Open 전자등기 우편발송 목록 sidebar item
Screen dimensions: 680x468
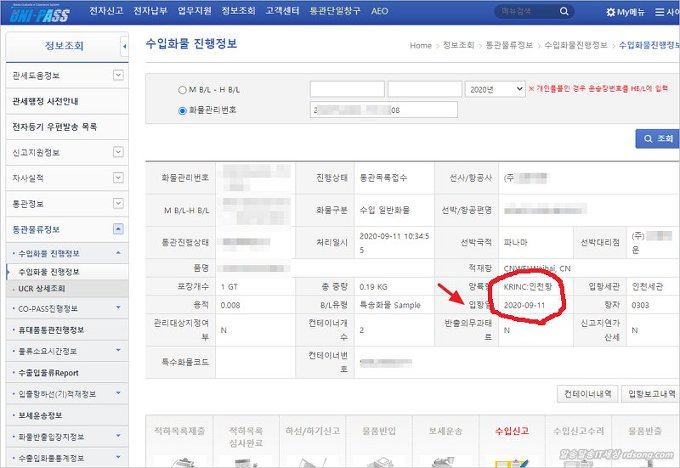[x=67, y=127]
